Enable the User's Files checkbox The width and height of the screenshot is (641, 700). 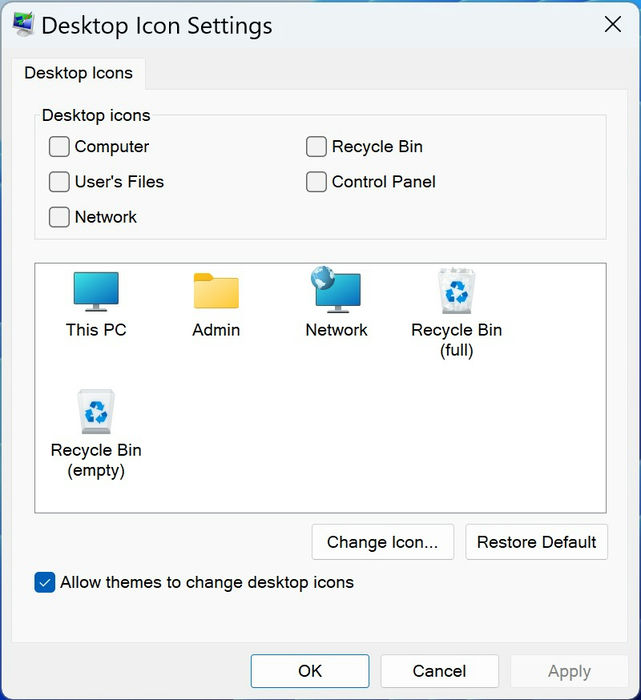[x=59, y=182]
